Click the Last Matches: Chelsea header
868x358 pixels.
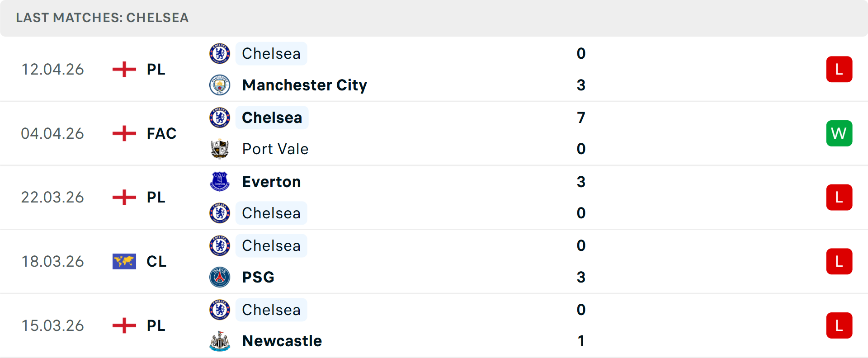102,18
